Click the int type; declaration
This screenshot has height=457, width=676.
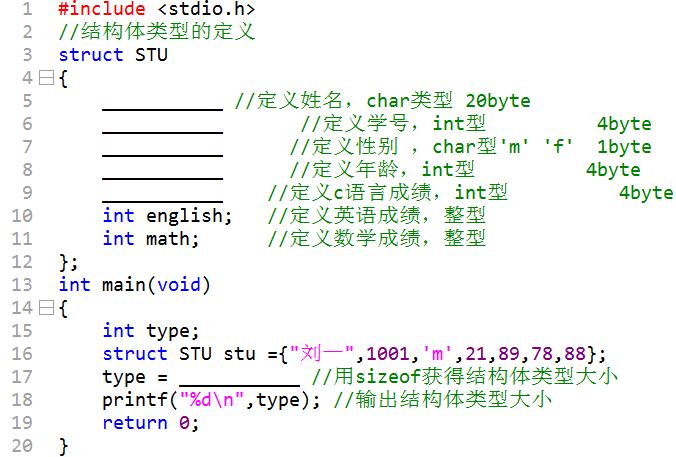[151, 331]
